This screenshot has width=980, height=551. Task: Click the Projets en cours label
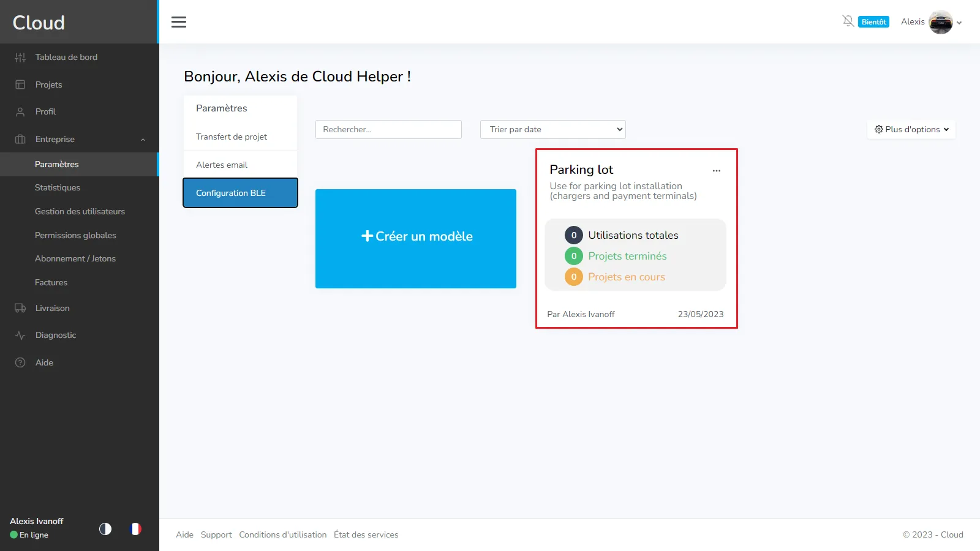pos(627,277)
